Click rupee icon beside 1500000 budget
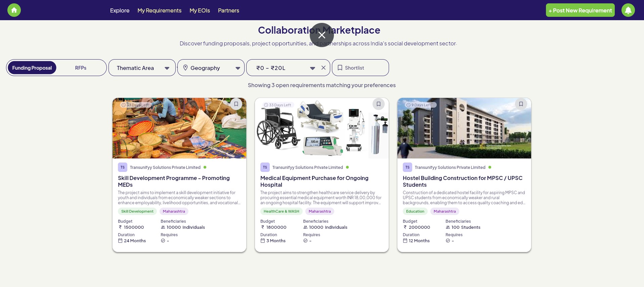The height and width of the screenshot is (287, 644). [x=120, y=227]
